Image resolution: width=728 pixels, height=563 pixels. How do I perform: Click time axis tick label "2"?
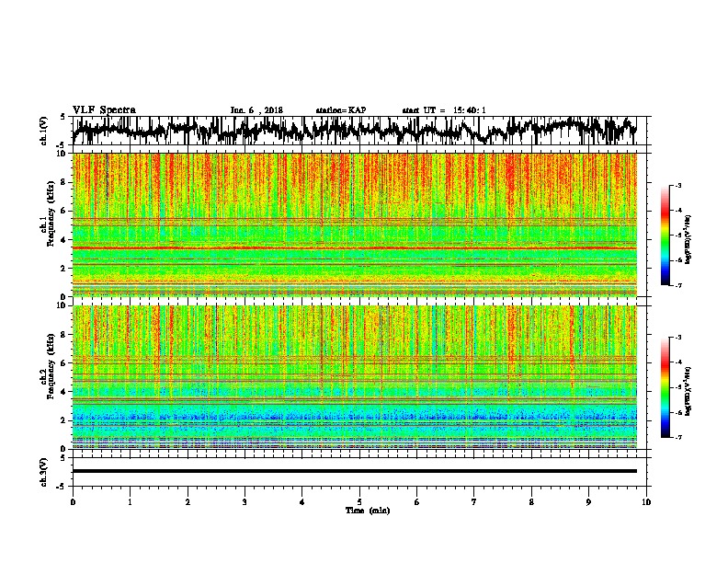point(188,502)
